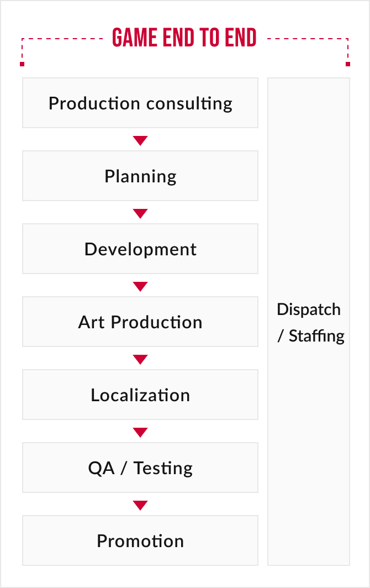Click the Promotion box
This screenshot has width=370, height=588.
pyautogui.click(x=140, y=540)
